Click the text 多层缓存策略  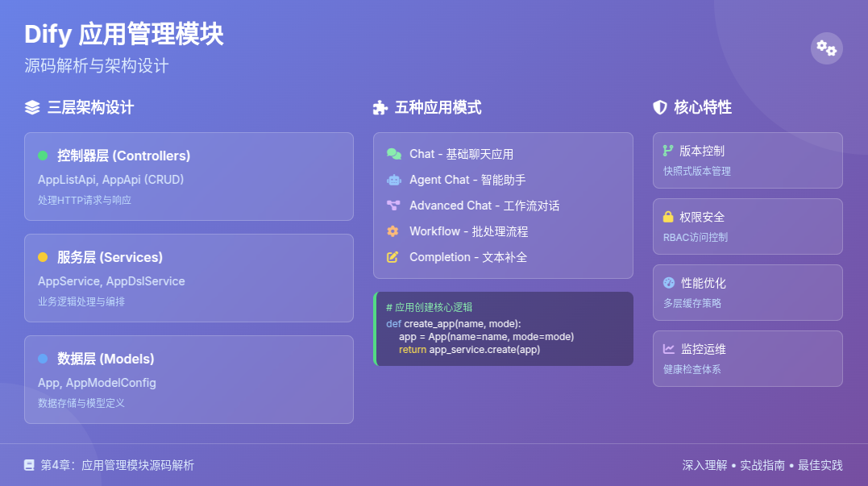pos(692,303)
